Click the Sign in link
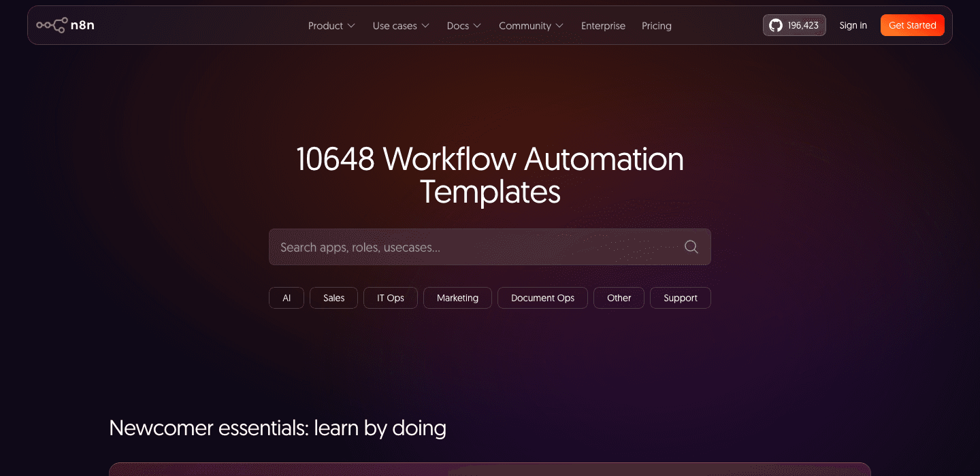 (853, 25)
